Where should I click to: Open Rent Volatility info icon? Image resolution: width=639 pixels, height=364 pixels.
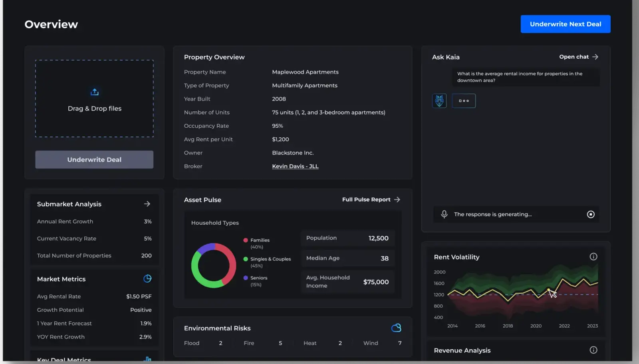click(593, 257)
